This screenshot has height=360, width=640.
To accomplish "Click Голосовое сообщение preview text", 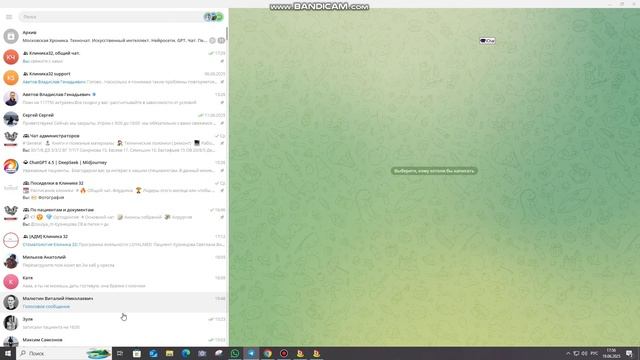I will pyautogui.click(x=46, y=307).
